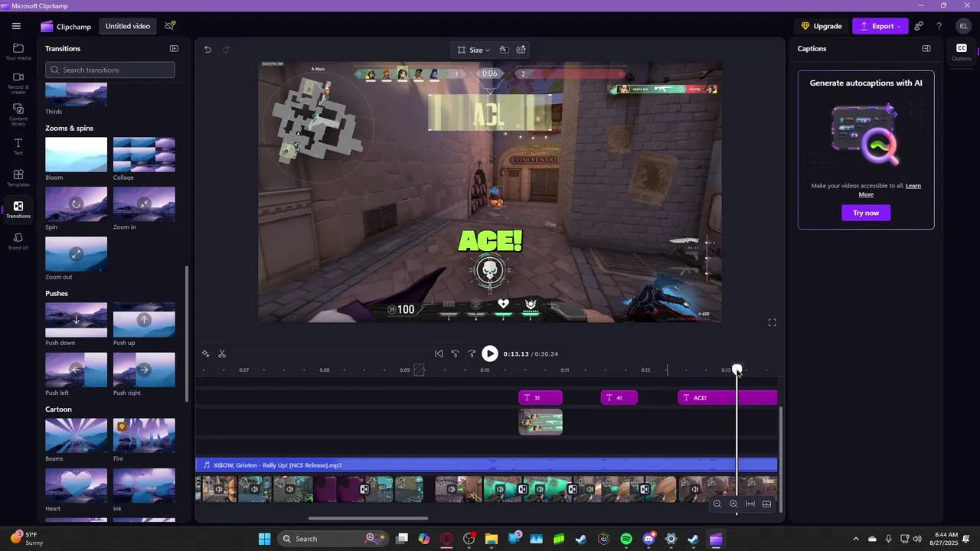This screenshot has width=980, height=551.
Task: Select the Push up transition
Action: (144, 320)
